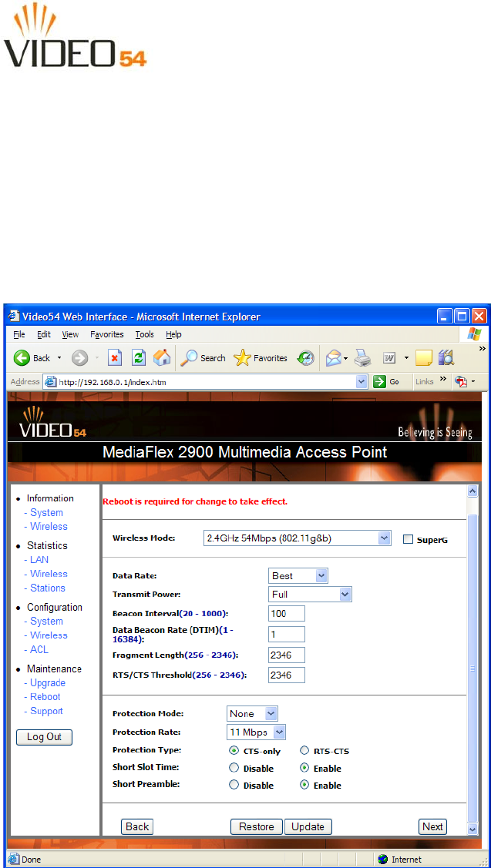Select Disable for Short Preamble

click(x=234, y=784)
